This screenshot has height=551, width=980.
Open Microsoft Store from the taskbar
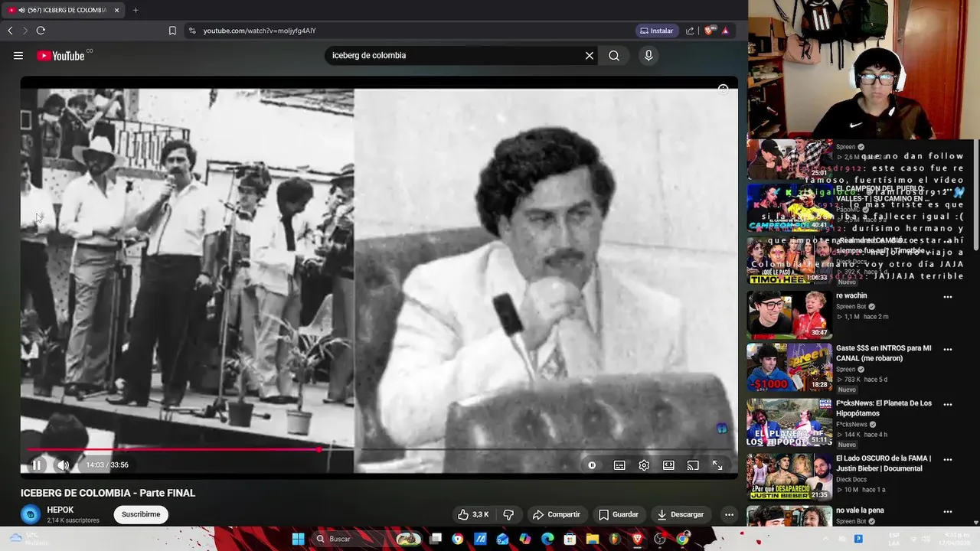click(x=570, y=539)
